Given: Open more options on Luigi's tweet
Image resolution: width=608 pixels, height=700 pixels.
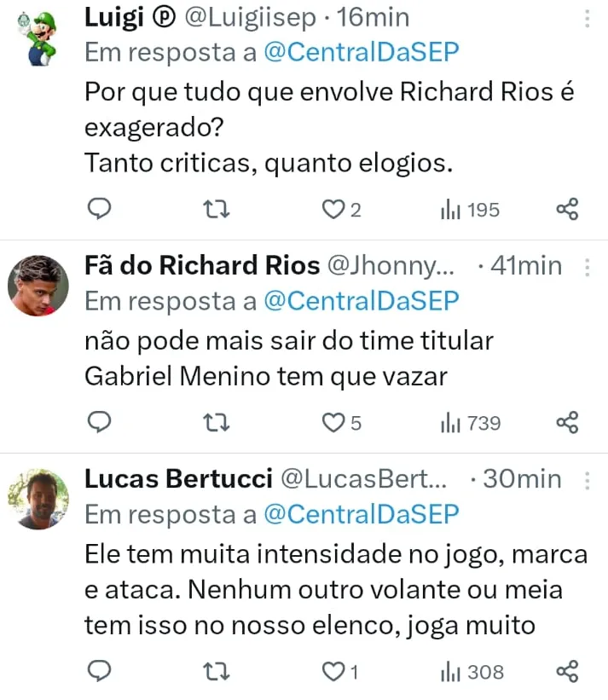Looking at the screenshot, I should pos(587,19).
